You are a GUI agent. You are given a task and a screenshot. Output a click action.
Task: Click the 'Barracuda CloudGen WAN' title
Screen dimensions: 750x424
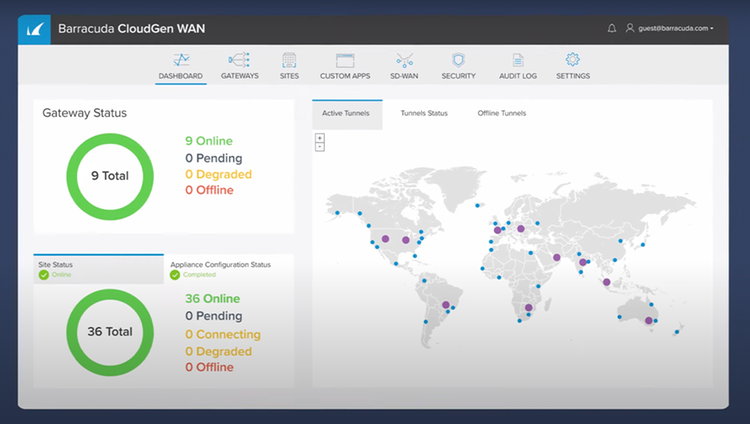coord(132,29)
